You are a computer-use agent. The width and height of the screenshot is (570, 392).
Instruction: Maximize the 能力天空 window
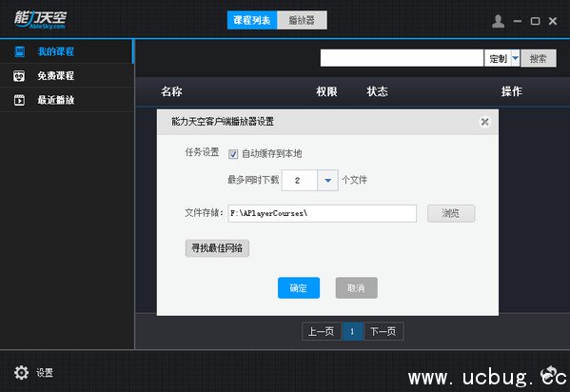point(535,21)
